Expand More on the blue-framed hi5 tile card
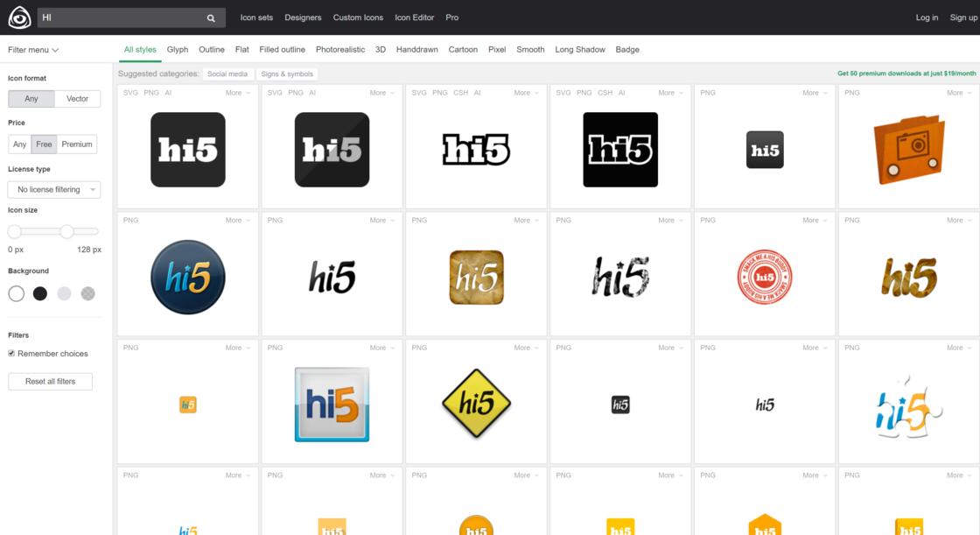The width and height of the screenshot is (980, 535). tap(382, 348)
